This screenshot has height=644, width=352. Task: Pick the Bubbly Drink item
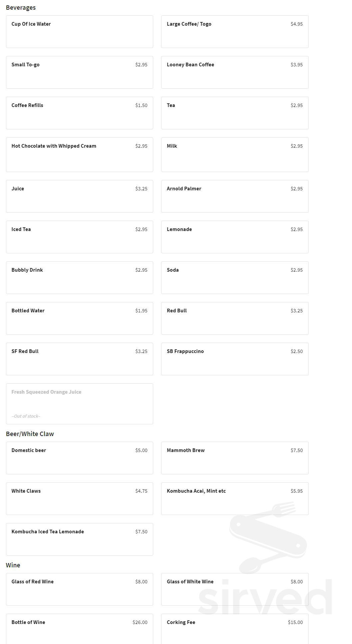[79, 278]
